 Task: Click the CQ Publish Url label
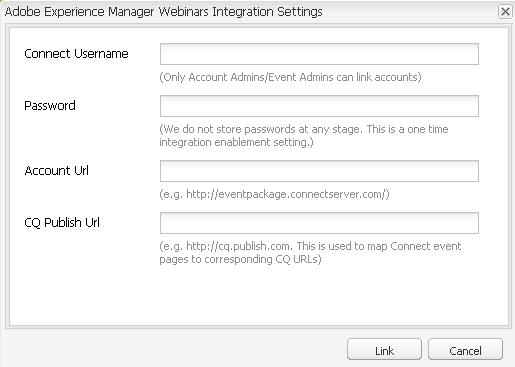[62, 223]
